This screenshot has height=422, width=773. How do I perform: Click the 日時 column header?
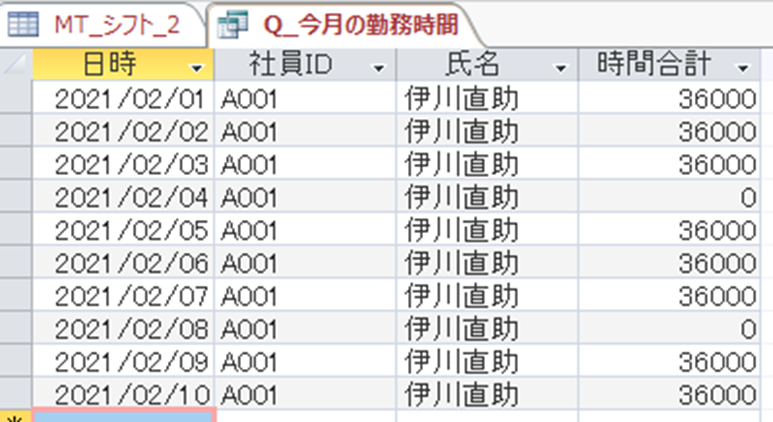110,65
